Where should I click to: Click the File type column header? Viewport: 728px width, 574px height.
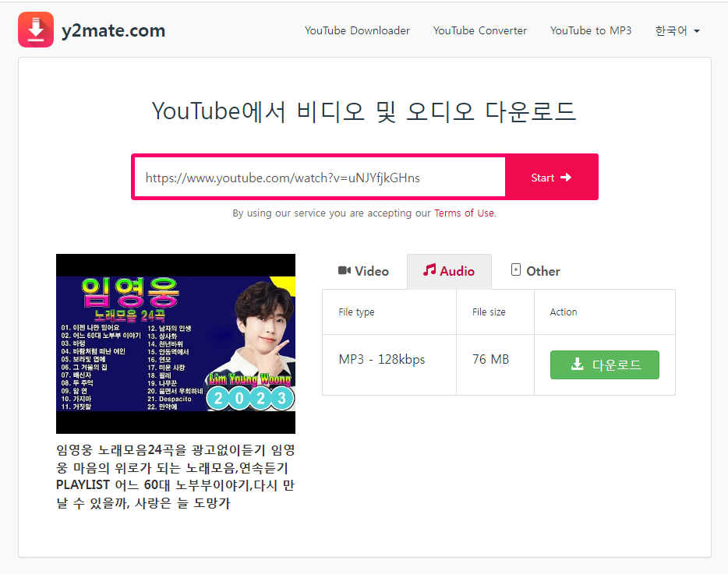(x=389, y=312)
